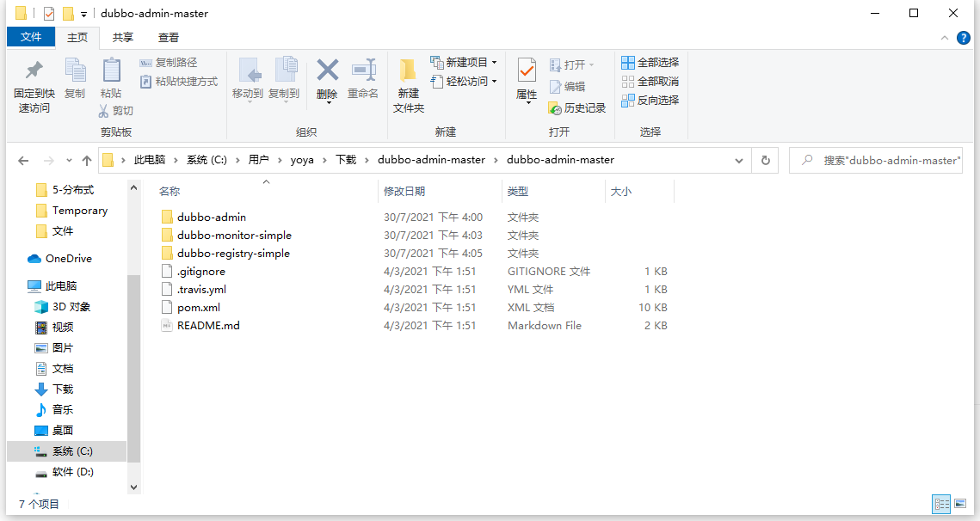Viewport: 980px width, 521px height.
Task: Click the first dubbo-admin-master breadcrumb segment
Action: (x=431, y=160)
